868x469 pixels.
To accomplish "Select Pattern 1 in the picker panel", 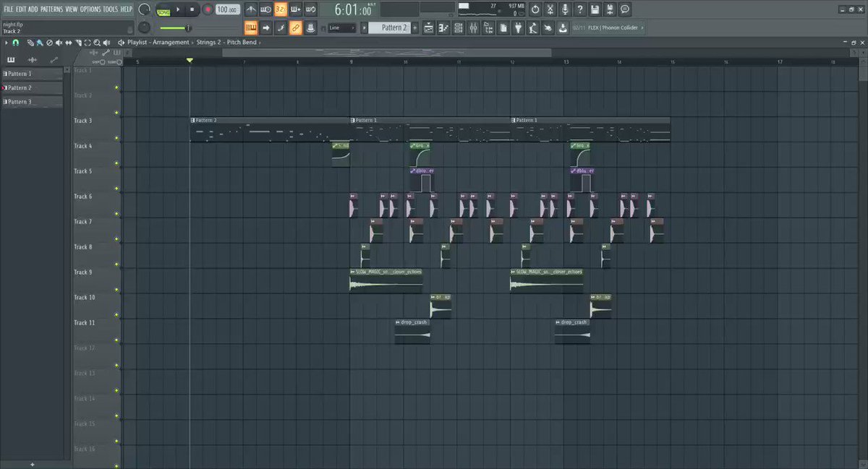I will point(31,74).
